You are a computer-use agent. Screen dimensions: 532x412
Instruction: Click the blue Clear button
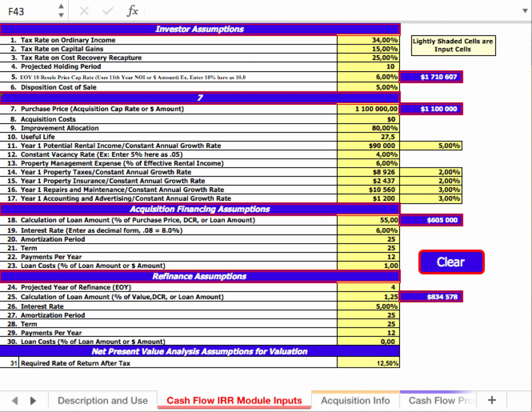451,262
